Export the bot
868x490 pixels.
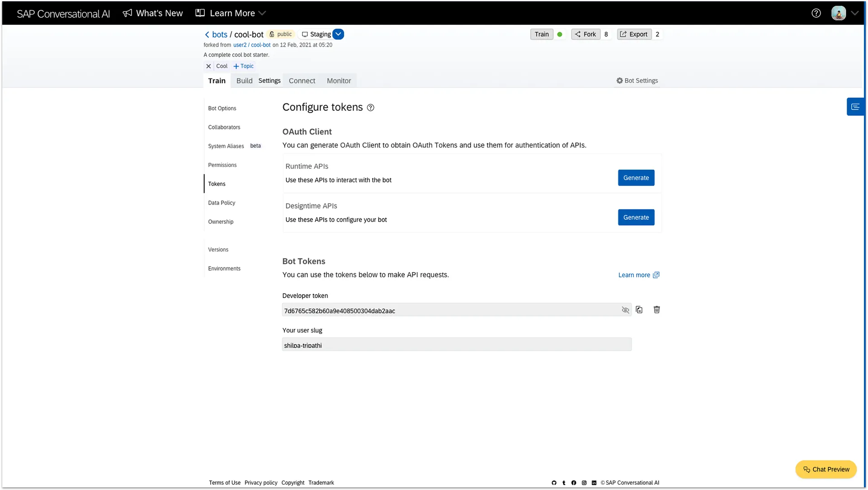634,34
